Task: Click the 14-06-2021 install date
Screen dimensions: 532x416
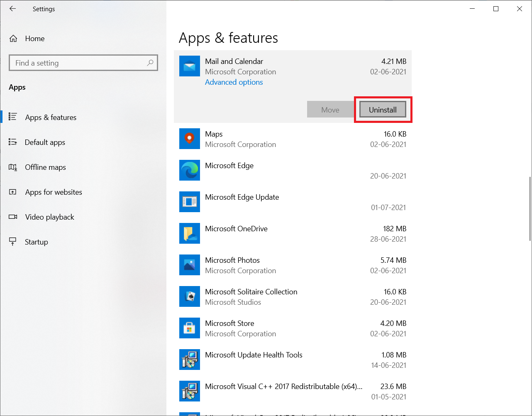Action: coord(388,365)
